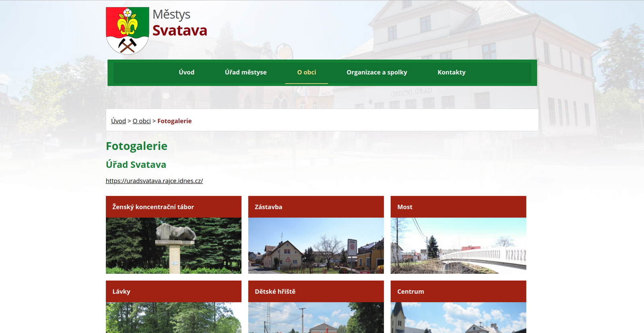This screenshot has width=644, height=333.
Task: Click the Zástavba houses photo thumbnail
Action: 316,246
